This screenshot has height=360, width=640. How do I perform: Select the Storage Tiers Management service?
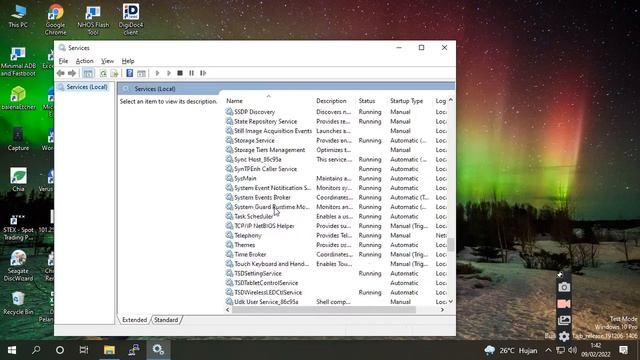336,150
